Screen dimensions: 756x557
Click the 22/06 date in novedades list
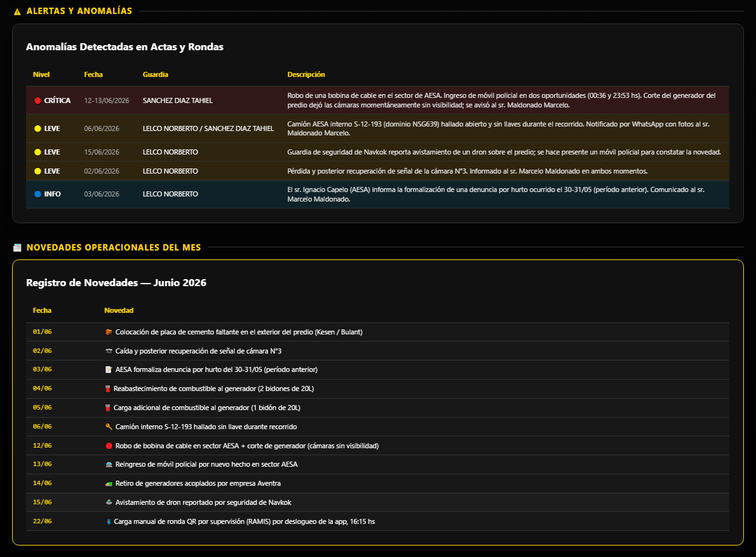[x=43, y=521]
